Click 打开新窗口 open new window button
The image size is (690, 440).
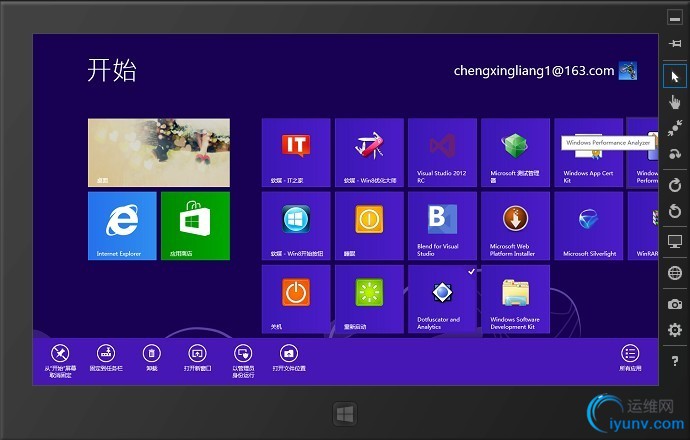tap(198, 358)
